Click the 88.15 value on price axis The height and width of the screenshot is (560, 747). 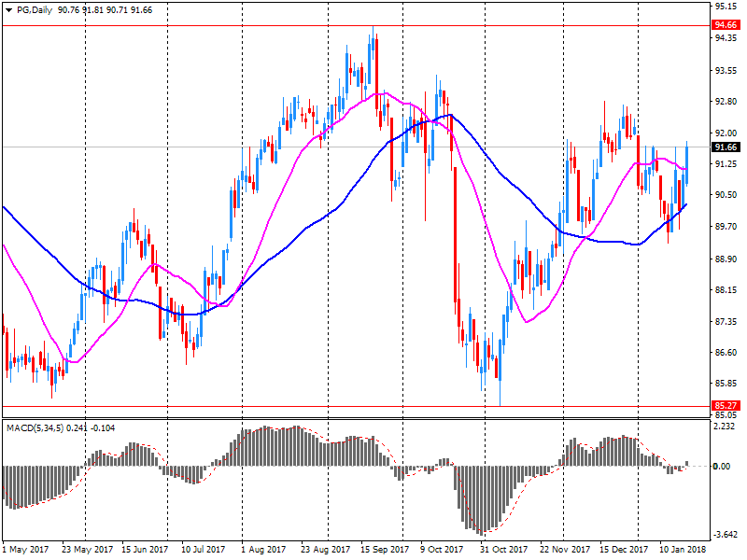pos(725,289)
